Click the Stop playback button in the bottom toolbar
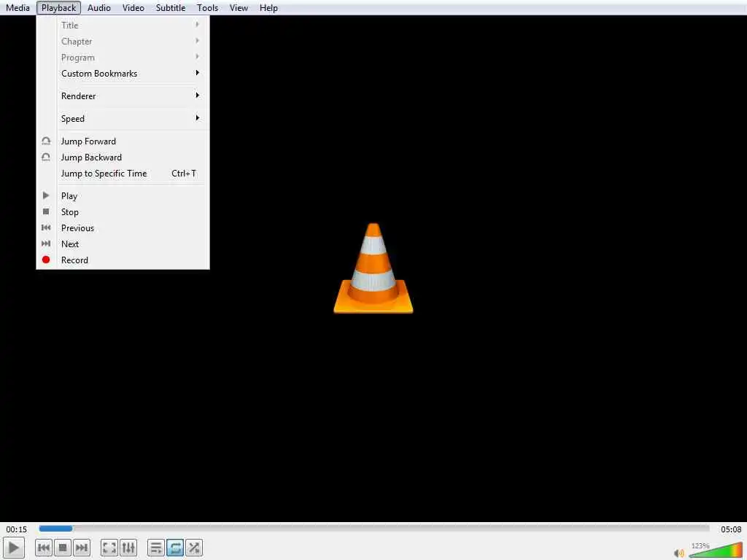This screenshot has width=747, height=560. [63, 548]
